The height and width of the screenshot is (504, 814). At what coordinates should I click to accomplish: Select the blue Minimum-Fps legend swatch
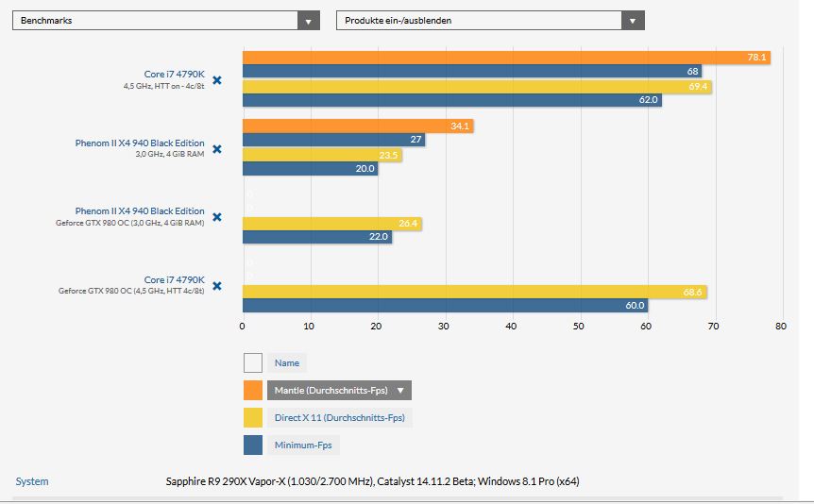(253, 445)
